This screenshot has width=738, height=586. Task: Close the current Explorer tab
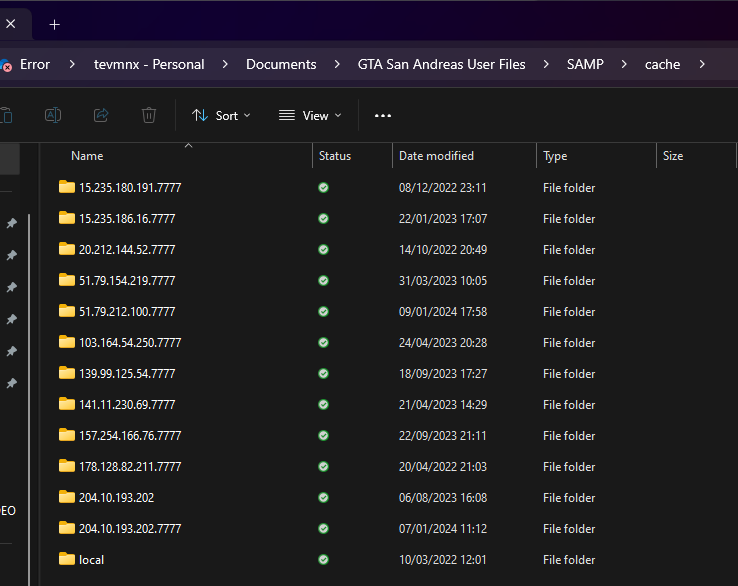[11, 24]
